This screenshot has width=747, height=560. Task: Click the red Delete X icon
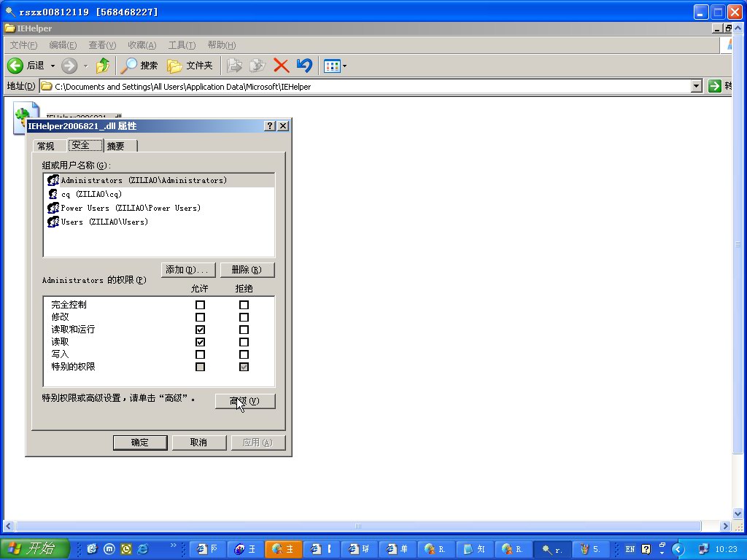[x=281, y=65]
